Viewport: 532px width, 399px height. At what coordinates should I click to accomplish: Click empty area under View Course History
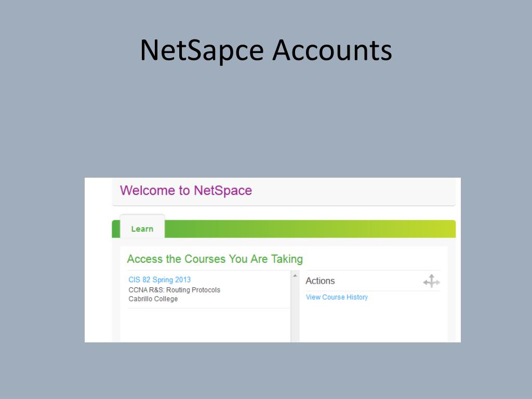373,322
